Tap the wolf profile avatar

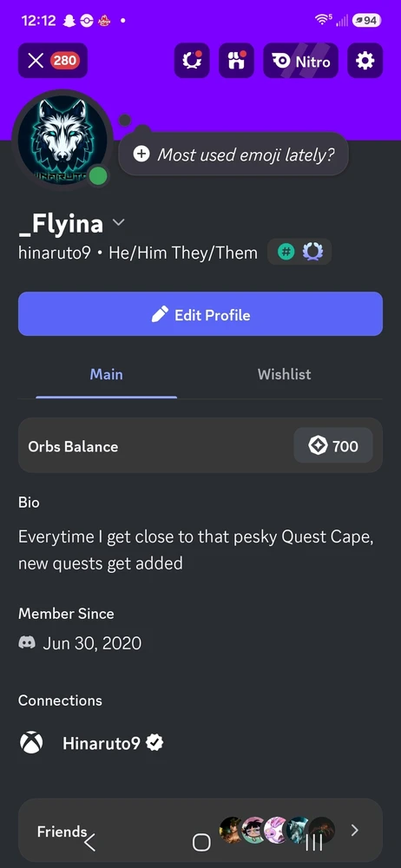click(62, 138)
